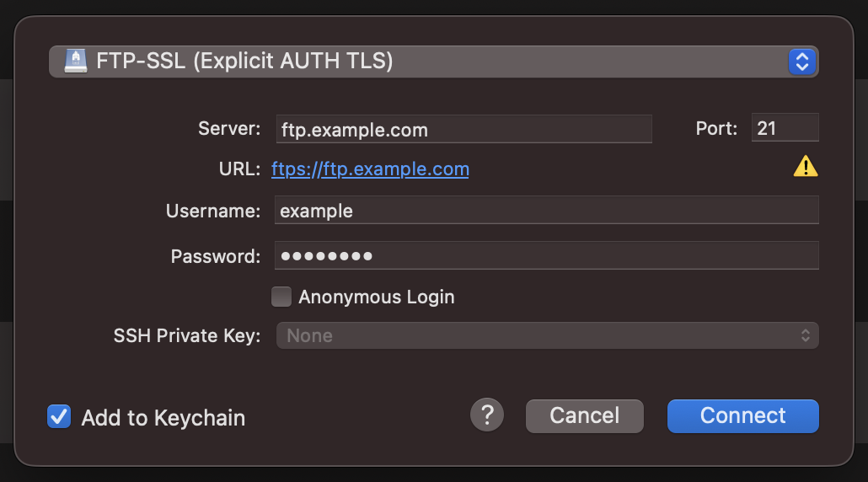Click the "Password:" label text
Viewport: 868px width, 482px height.
pyautogui.click(x=216, y=256)
